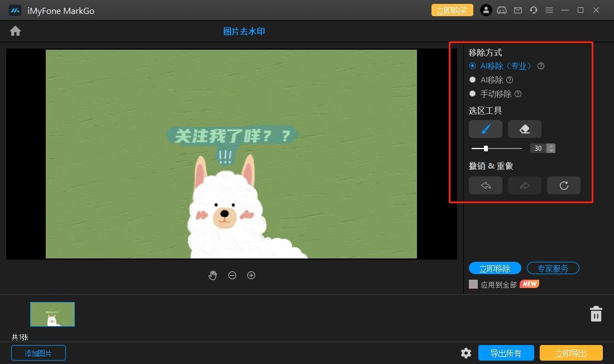Viewport: 614px width, 364px height.
Task: Zoom in on the image preview
Action: pos(251,275)
